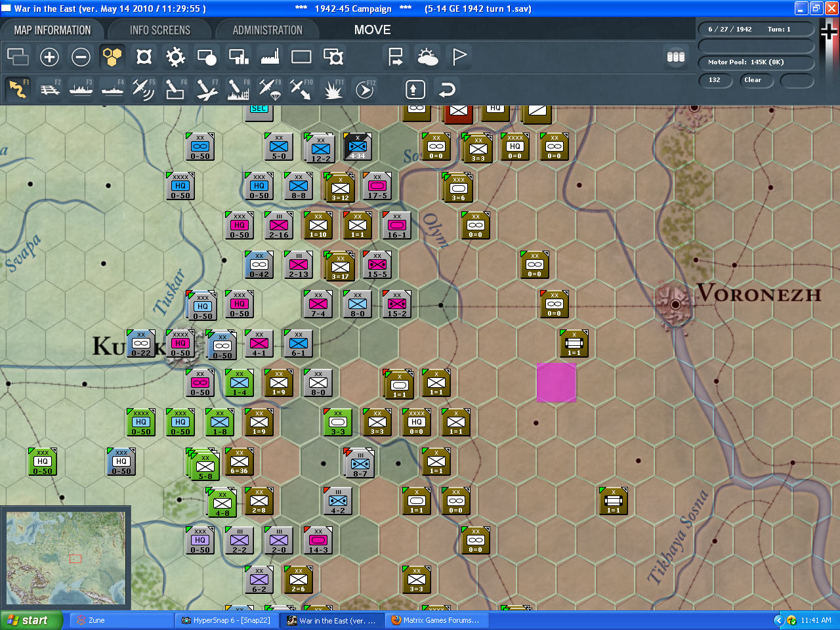
Task: Toggle the square bracket frame map icon
Action: pos(144,57)
